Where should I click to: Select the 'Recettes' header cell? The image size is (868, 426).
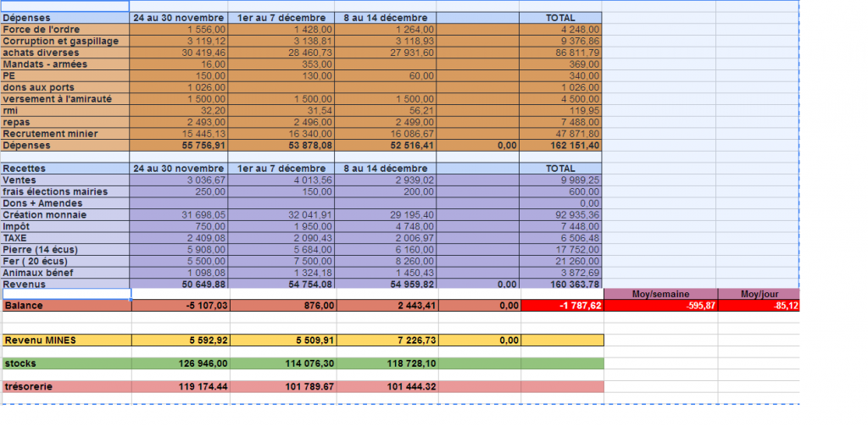coord(65,169)
